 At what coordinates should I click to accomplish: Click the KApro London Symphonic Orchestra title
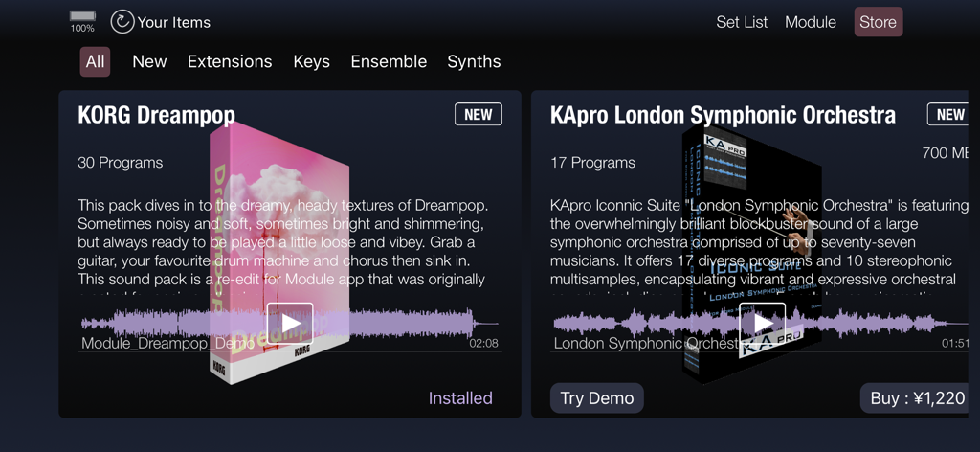pyautogui.click(x=723, y=115)
